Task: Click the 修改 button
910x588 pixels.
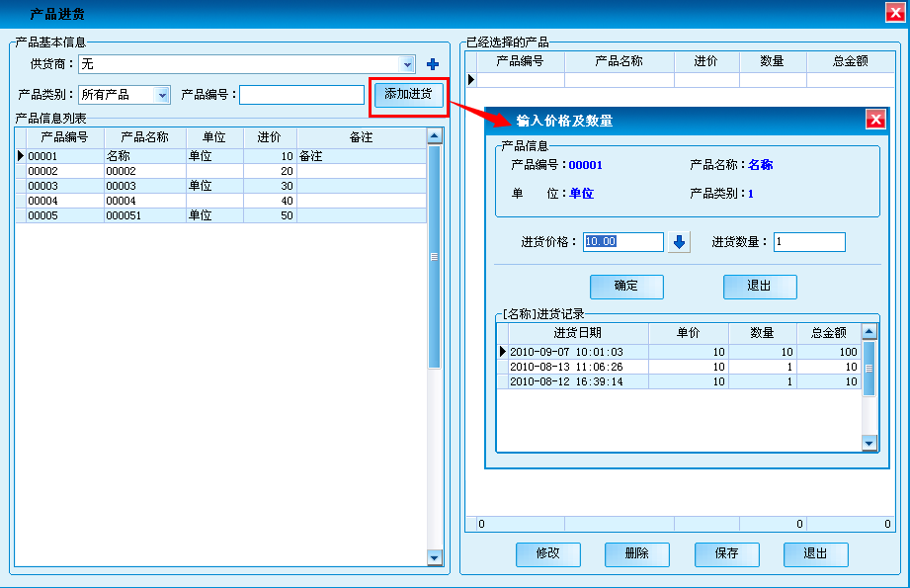Action: (547, 554)
